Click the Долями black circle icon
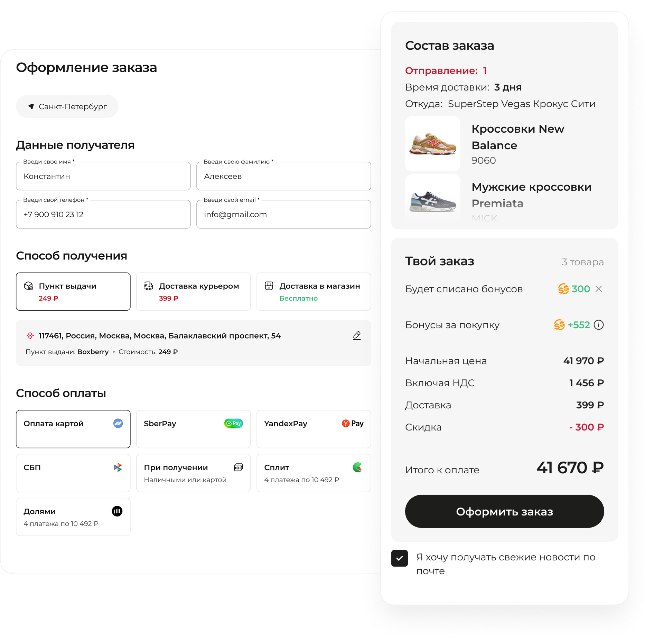This screenshot has width=654, height=644. click(117, 511)
